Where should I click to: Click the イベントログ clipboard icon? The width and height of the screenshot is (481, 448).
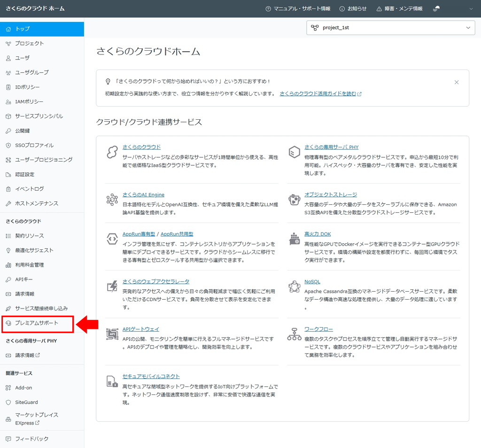[8, 189]
